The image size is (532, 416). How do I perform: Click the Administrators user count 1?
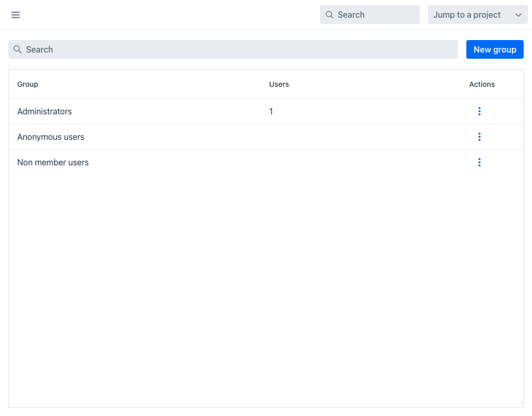click(x=271, y=111)
